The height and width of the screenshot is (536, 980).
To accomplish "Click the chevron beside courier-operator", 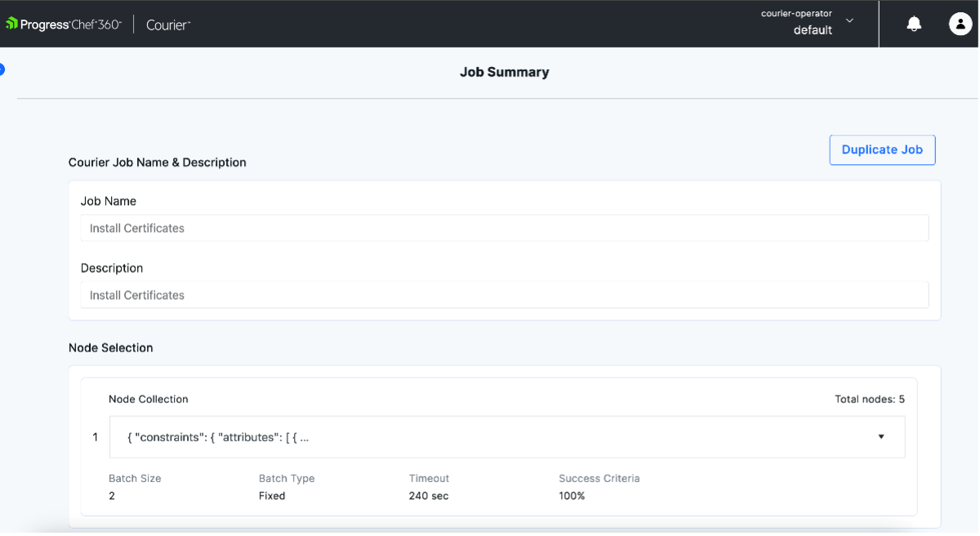I will 849,20.
